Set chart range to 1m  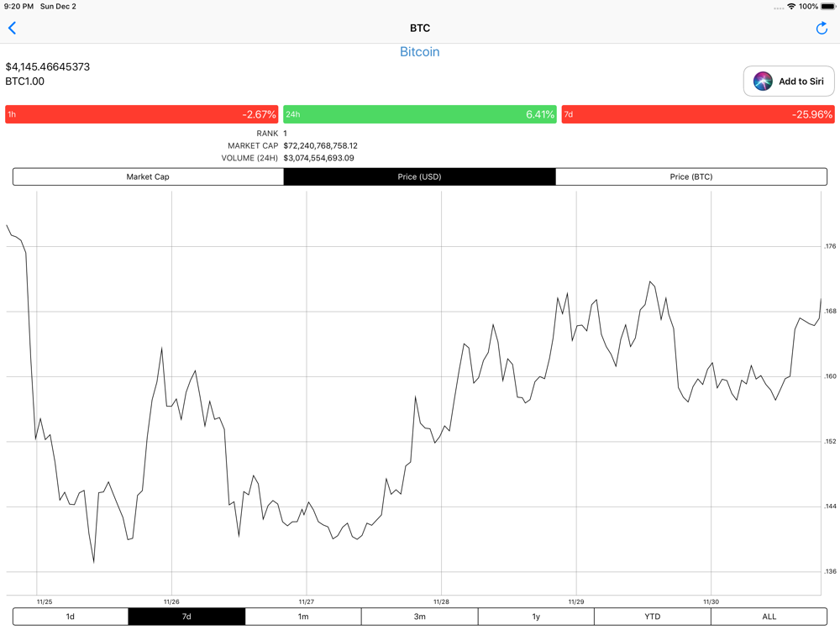pos(303,617)
